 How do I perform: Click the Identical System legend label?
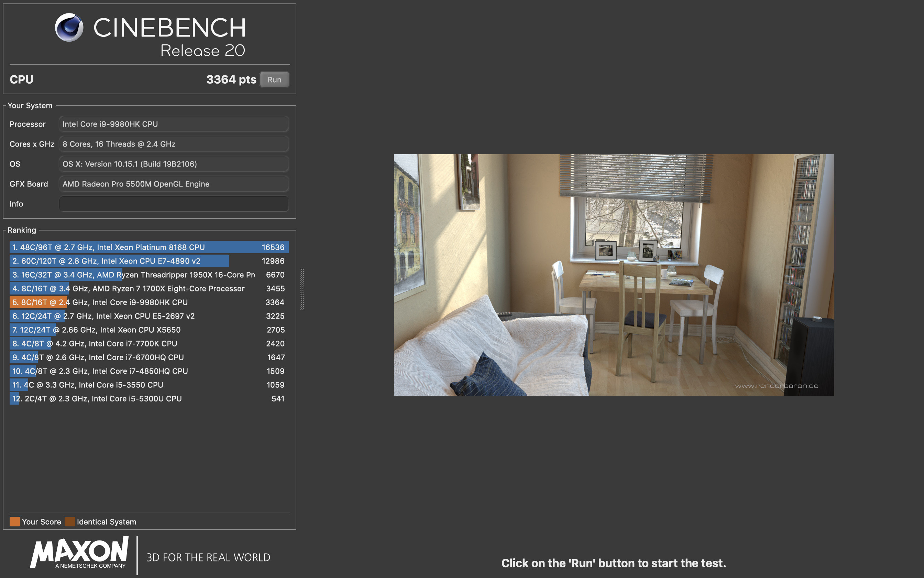pos(107,522)
